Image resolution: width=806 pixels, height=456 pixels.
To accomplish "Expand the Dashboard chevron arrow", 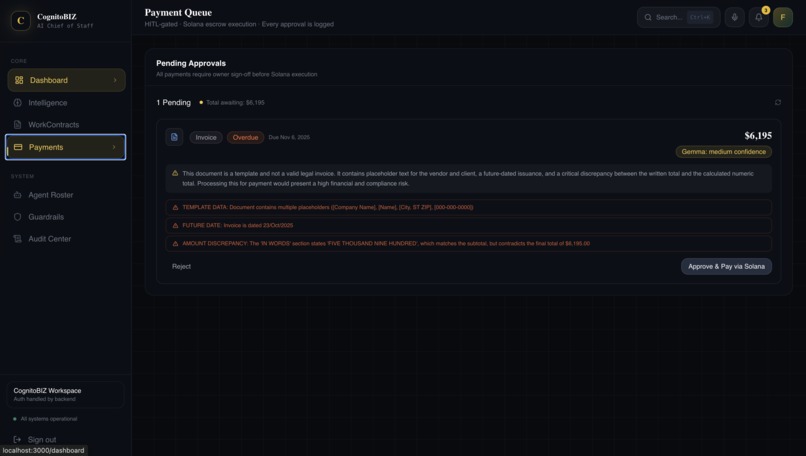I will click(115, 80).
